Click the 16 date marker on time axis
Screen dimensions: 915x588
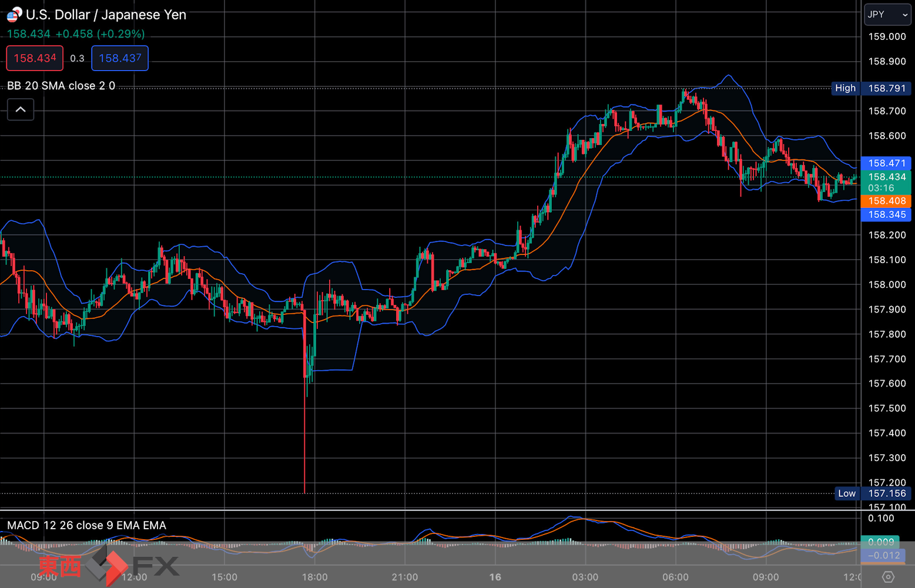pyautogui.click(x=495, y=577)
